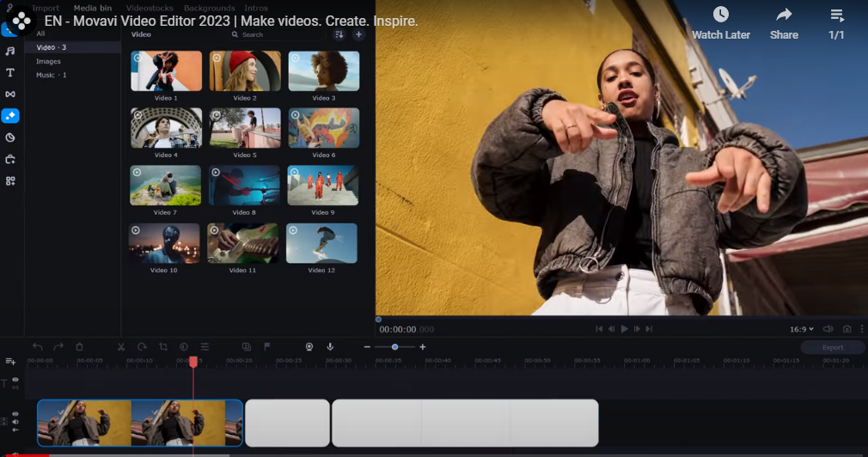Viewport: 868px width, 457px height.
Task: Click the Export button
Action: point(833,347)
